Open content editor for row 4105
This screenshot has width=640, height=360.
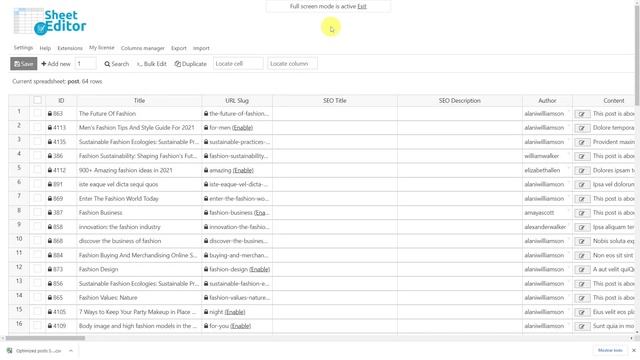point(582,312)
